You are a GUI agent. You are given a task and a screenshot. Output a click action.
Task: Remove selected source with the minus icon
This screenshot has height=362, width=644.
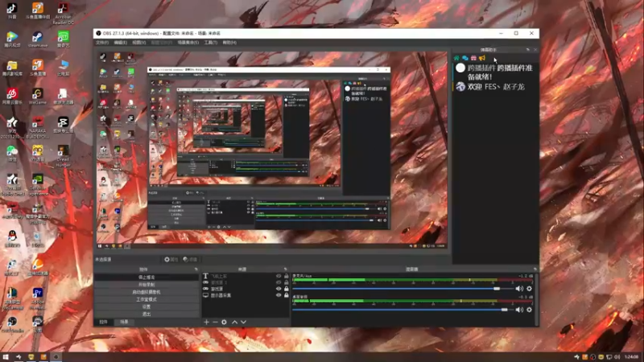[x=215, y=323]
